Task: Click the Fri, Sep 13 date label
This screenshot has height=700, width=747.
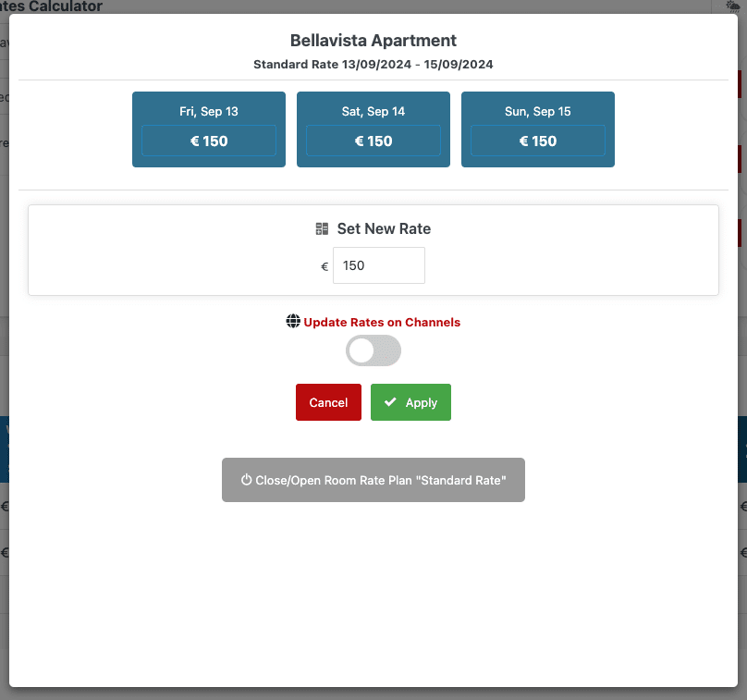Action: click(x=209, y=111)
